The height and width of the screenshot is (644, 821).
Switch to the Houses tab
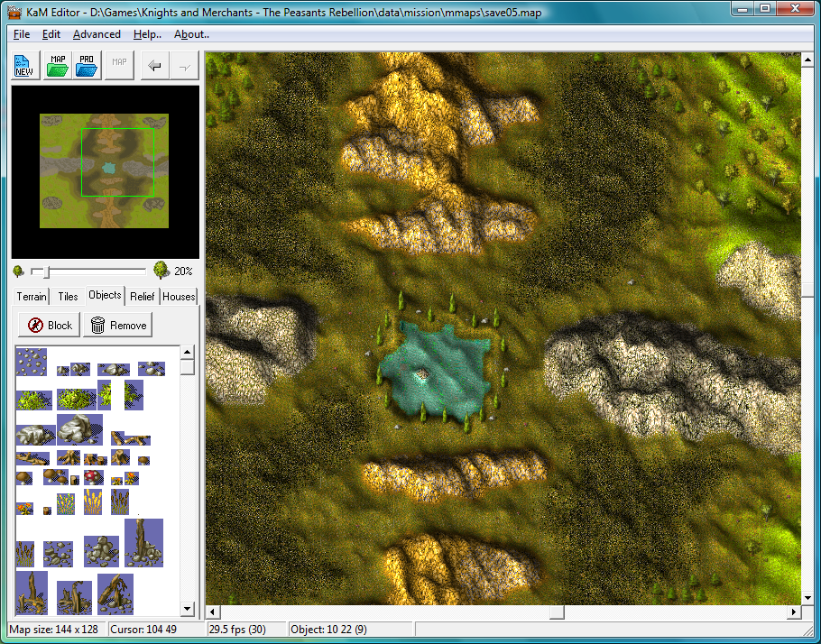click(x=179, y=297)
